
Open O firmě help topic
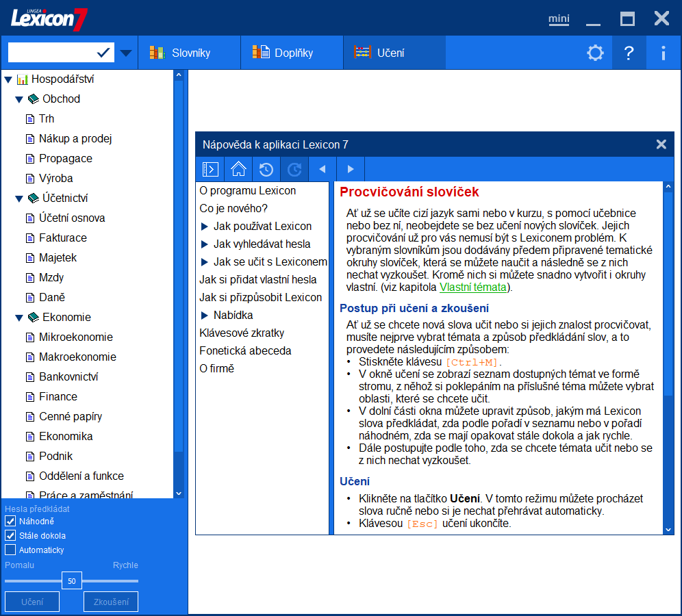[216, 369]
